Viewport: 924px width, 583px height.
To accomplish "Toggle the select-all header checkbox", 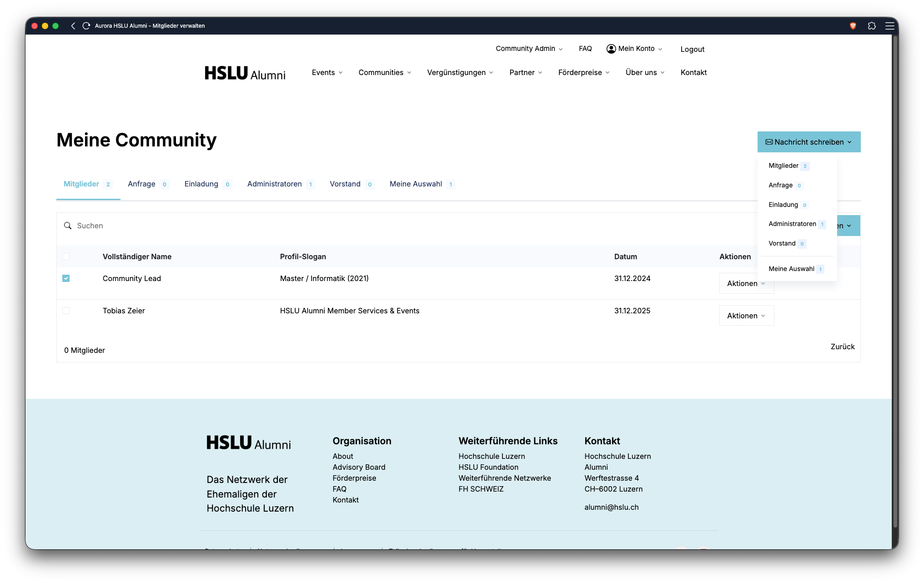I will pyautogui.click(x=66, y=256).
